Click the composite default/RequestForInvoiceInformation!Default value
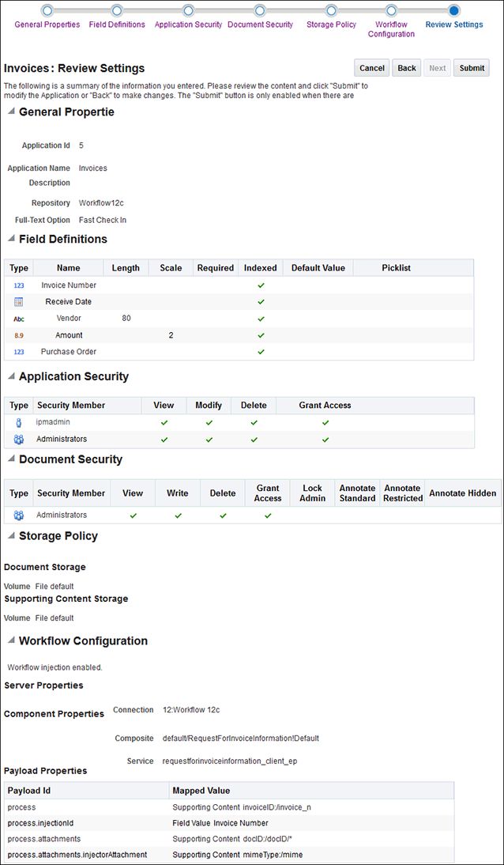 [241, 738]
